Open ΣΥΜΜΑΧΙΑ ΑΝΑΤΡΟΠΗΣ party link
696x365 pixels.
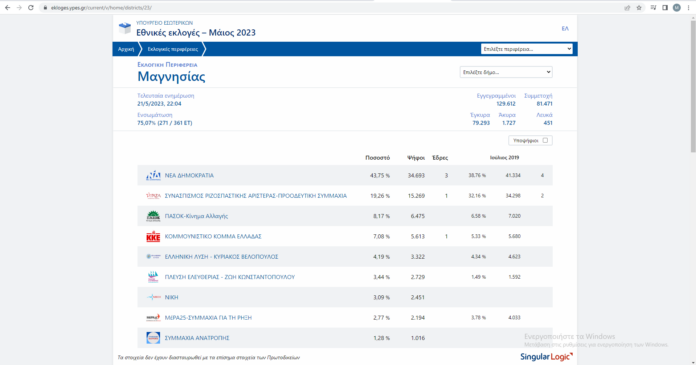[197, 338]
